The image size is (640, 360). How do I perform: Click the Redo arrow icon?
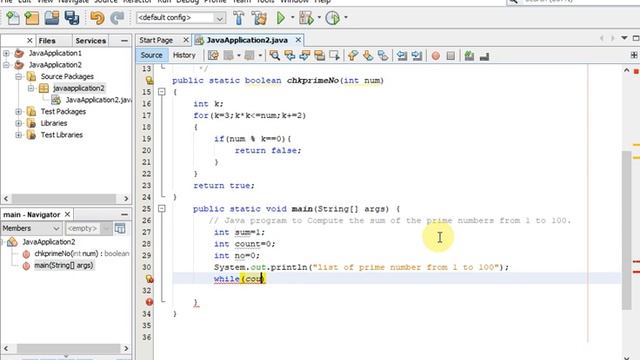click(117, 18)
